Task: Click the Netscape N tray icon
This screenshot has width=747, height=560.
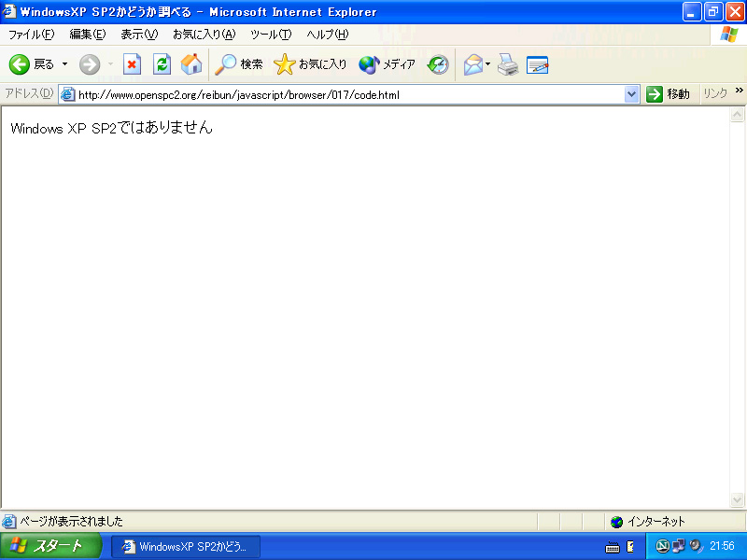Action: pyautogui.click(x=662, y=546)
